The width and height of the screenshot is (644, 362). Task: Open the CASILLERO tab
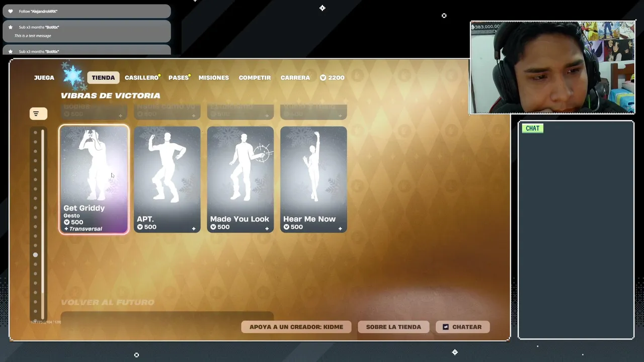(x=142, y=77)
